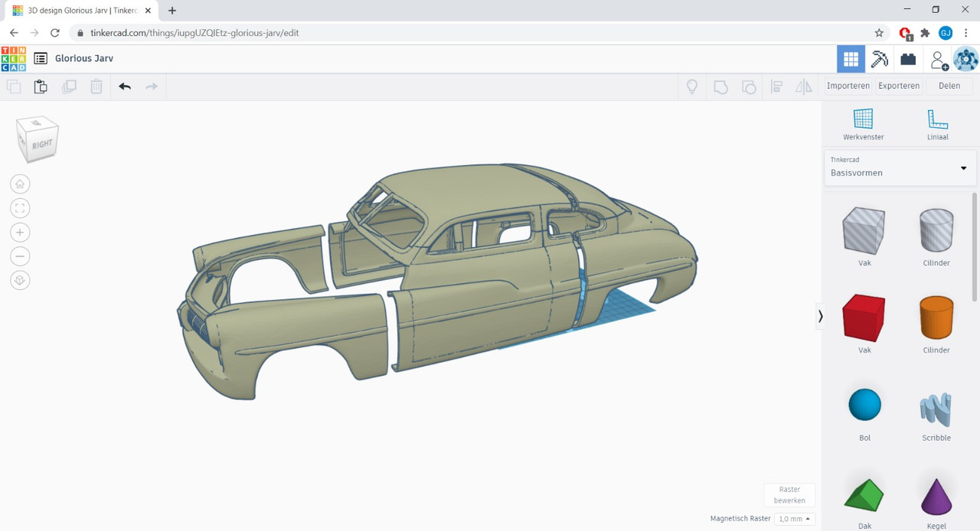Viewport: 980px width, 531px height.
Task: Zoom in with the plus icon
Action: point(21,233)
